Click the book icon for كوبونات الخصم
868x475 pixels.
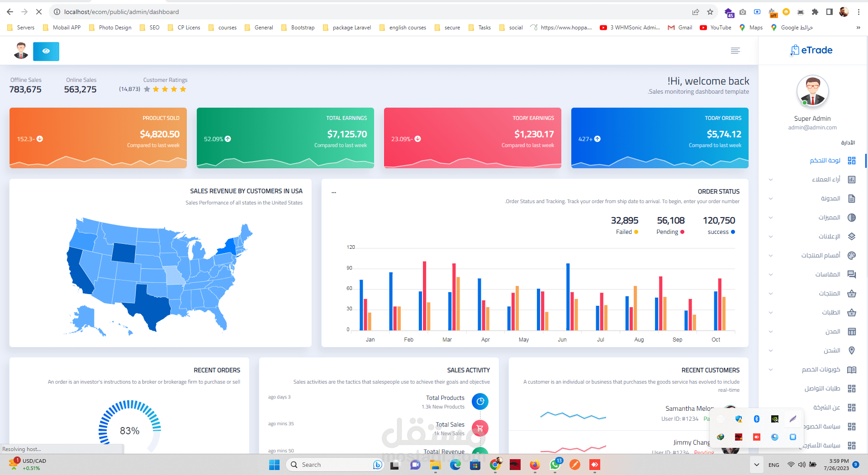(852, 370)
